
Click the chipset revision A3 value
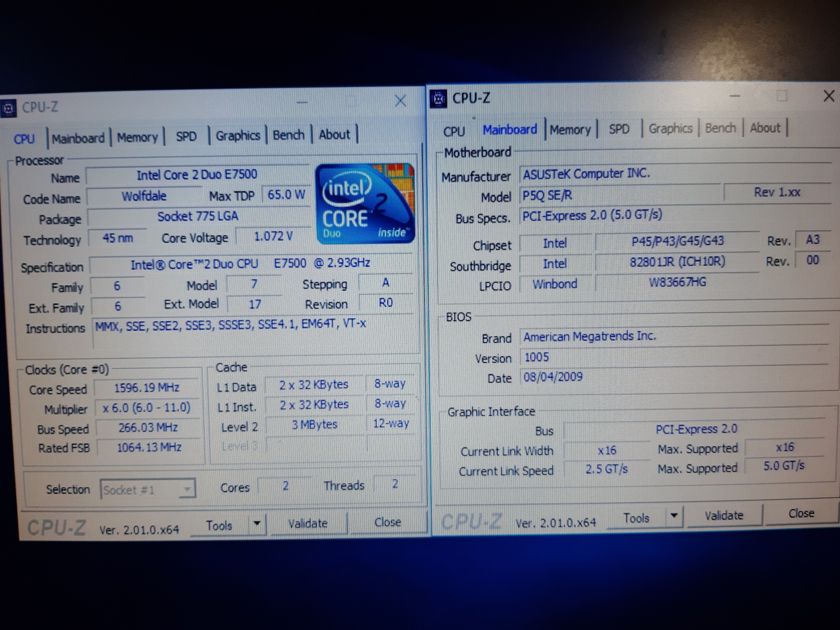(812, 240)
